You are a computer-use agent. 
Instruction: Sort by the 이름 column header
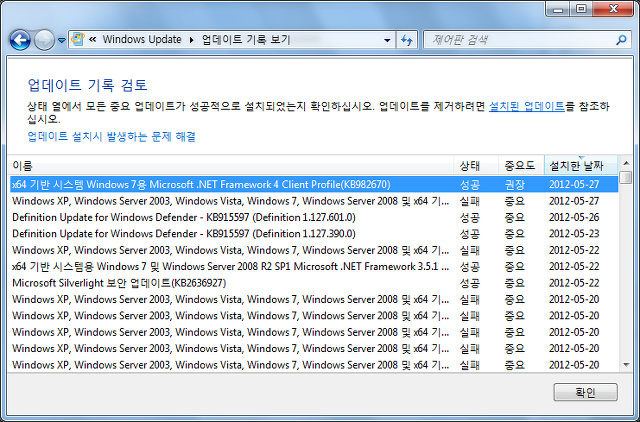(231, 165)
